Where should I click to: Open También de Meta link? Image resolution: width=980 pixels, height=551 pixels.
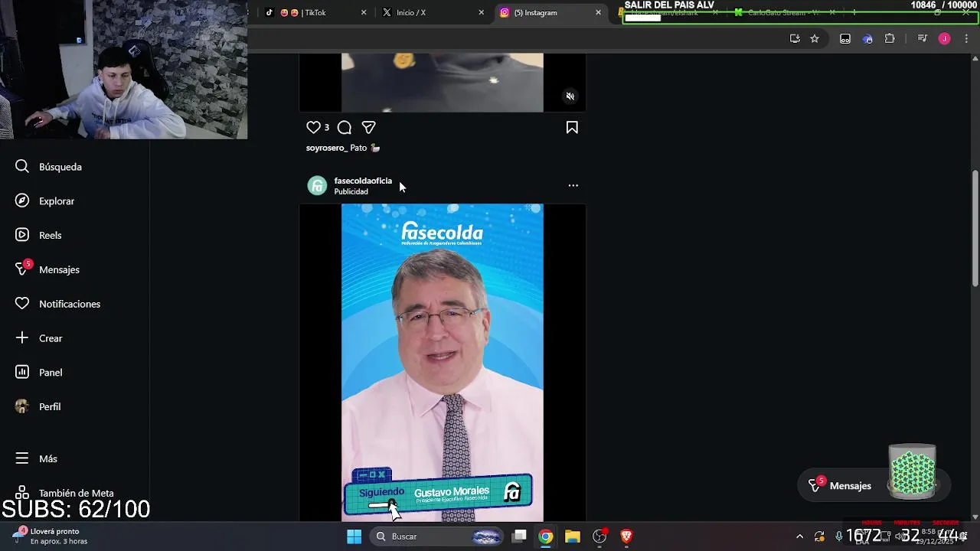pyautogui.click(x=75, y=493)
